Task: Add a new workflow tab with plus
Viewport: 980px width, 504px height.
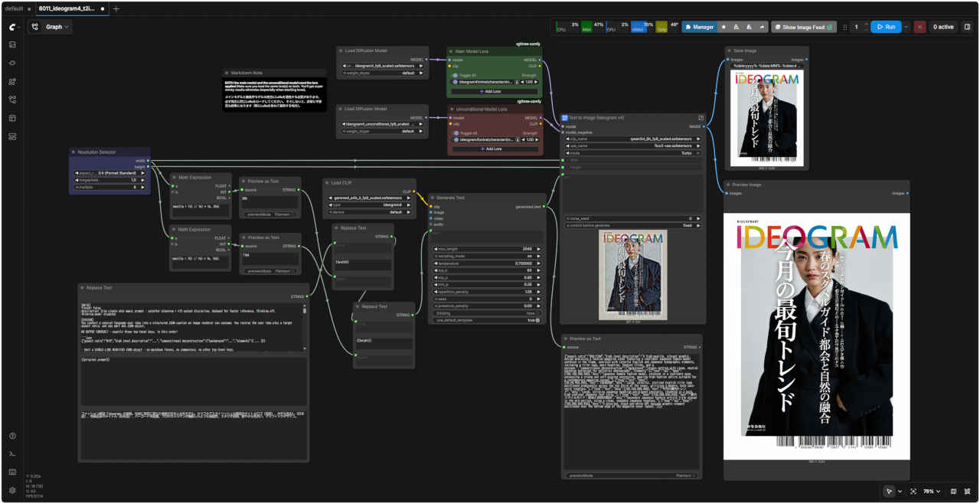Action: pyautogui.click(x=116, y=8)
